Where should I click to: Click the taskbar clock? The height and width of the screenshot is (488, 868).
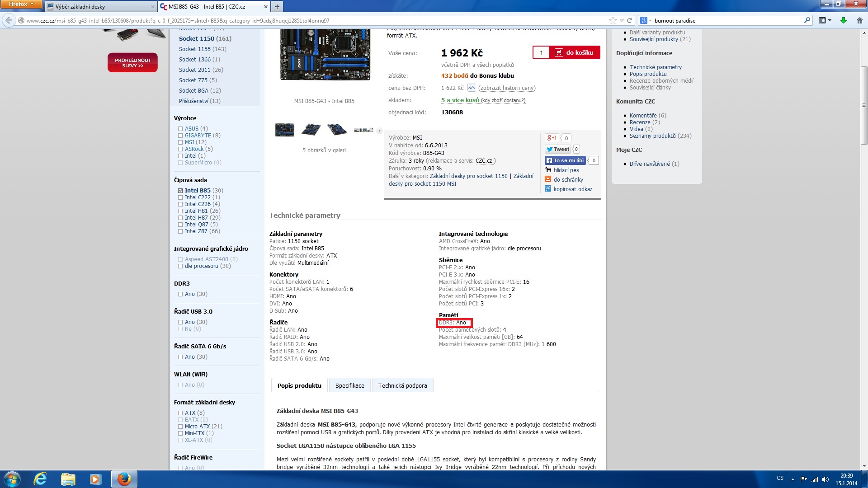point(846,479)
